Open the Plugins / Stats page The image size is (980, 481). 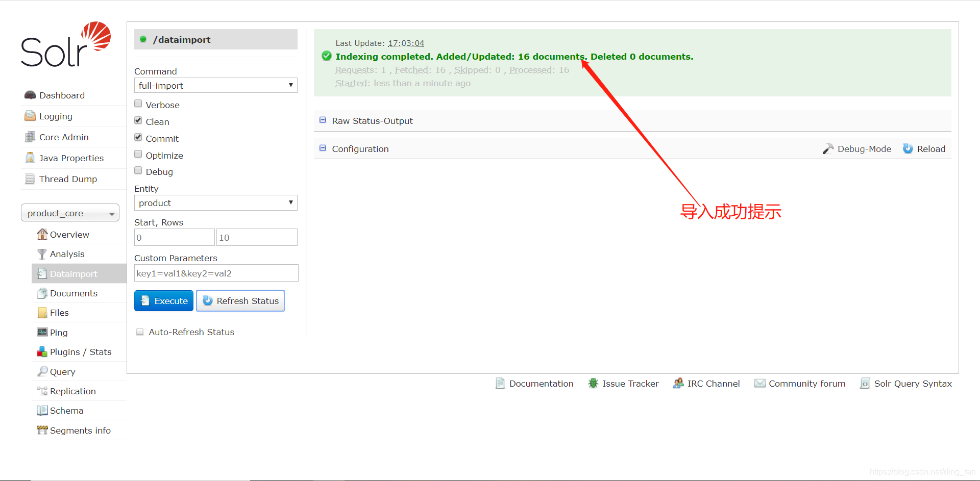point(80,352)
